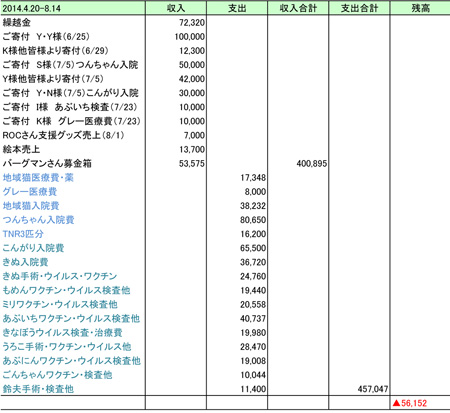Open the つんちゃん入院費 blue entry
The height and width of the screenshot is (413, 450).
[x=38, y=220]
